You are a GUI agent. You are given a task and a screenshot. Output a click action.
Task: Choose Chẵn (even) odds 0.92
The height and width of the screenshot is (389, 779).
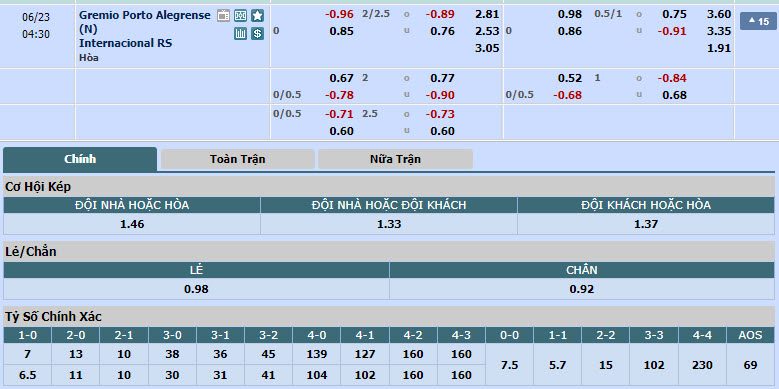click(x=582, y=289)
